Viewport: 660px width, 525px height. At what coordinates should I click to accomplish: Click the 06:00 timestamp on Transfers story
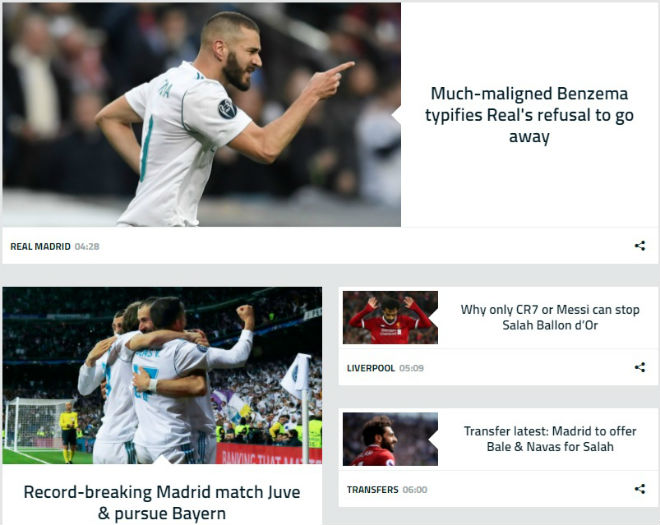point(415,490)
